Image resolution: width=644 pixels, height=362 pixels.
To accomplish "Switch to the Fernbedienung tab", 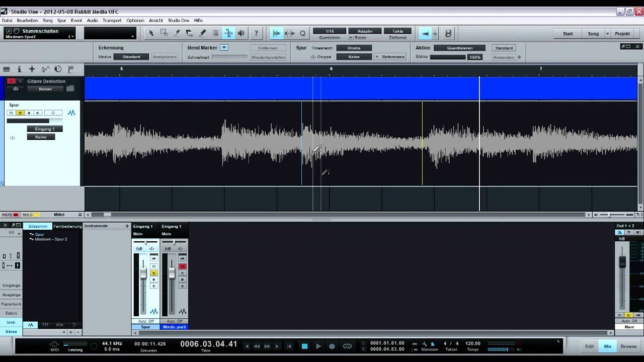I will click(x=67, y=226).
